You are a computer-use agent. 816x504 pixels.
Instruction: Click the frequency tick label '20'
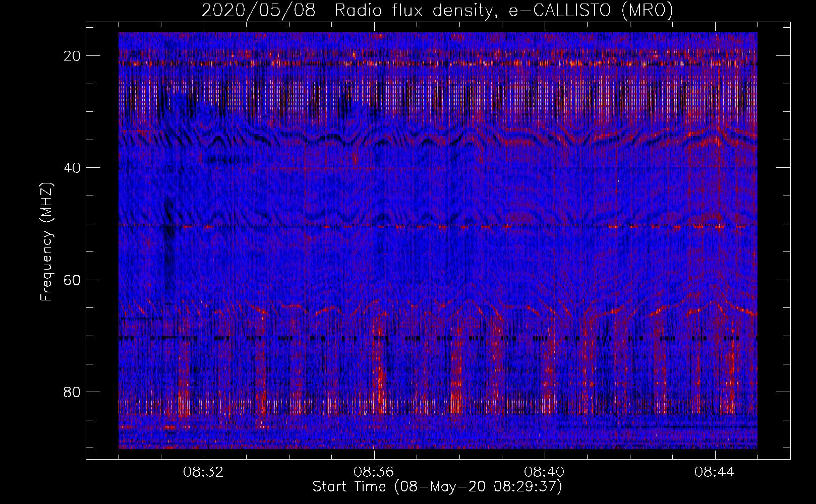tap(73, 56)
